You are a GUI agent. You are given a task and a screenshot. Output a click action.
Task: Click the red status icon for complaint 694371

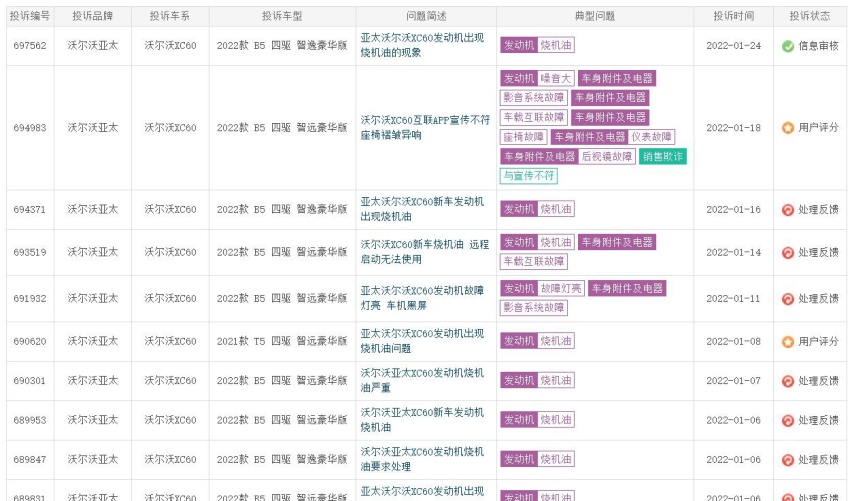coord(787,210)
